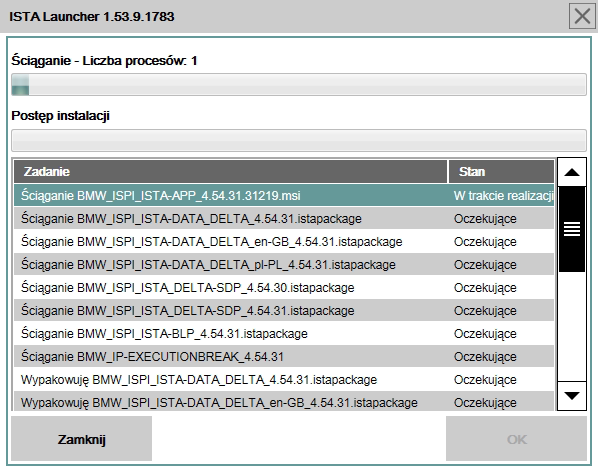
Task: Click the Zamknij button
Action: coord(81,439)
